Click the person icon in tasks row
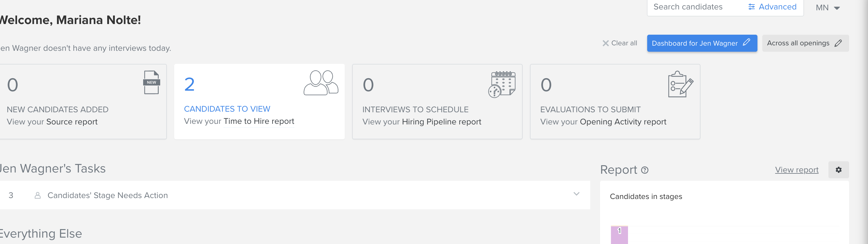The width and height of the screenshot is (868, 244). coord(38,196)
